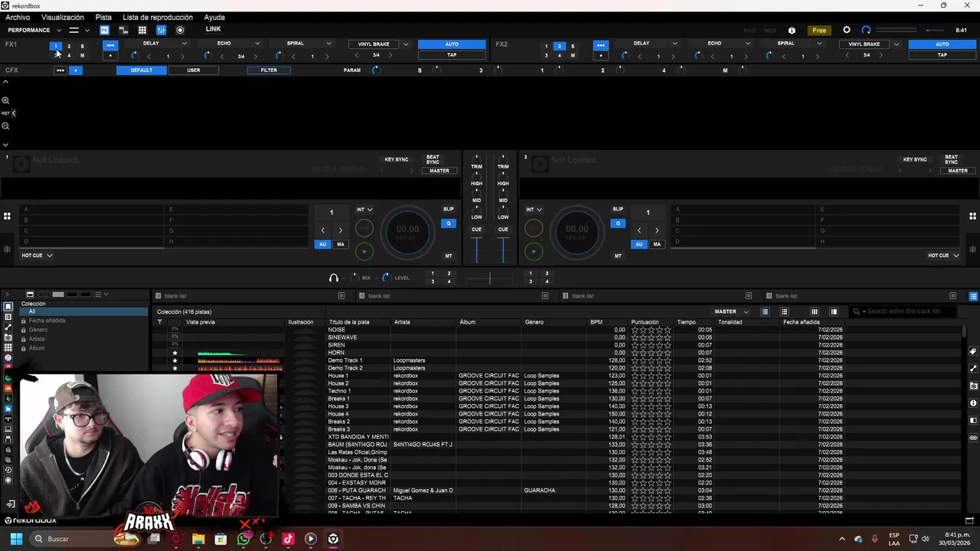Open the recording panel icon
This screenshot has width=980, height=551.
click(x=180, y=30)
